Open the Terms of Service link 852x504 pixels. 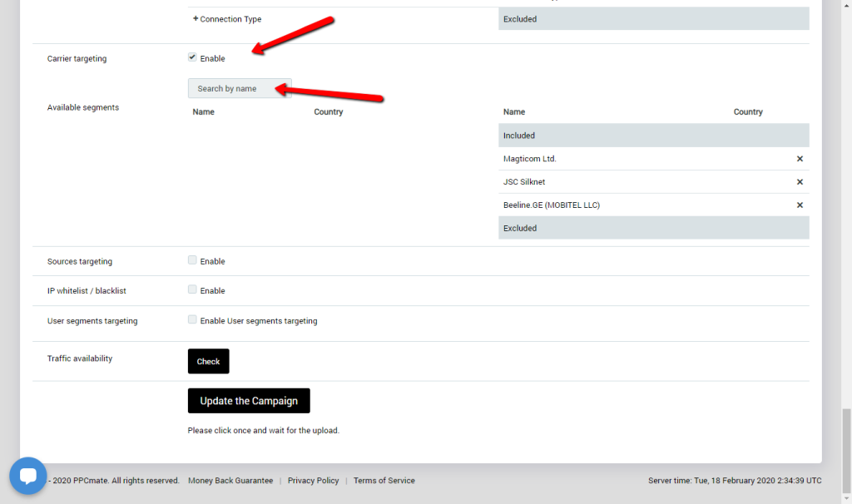pos(384,481)
